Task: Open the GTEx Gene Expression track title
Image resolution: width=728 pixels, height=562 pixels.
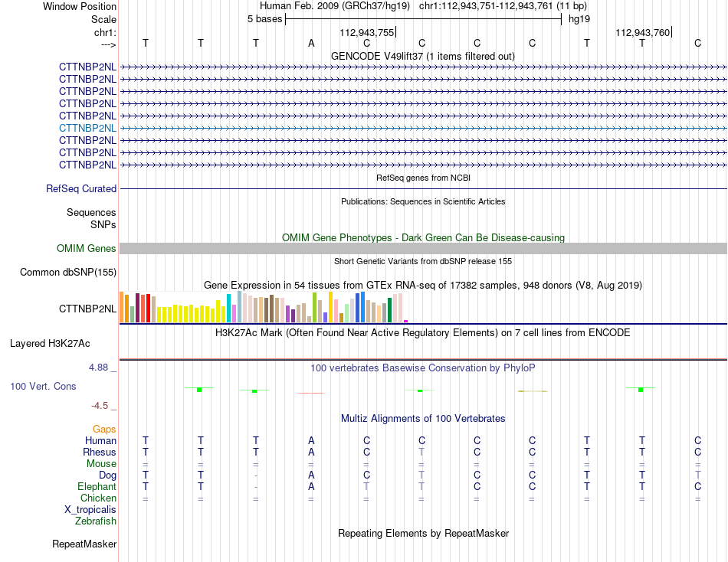Action: pos(423,286)
